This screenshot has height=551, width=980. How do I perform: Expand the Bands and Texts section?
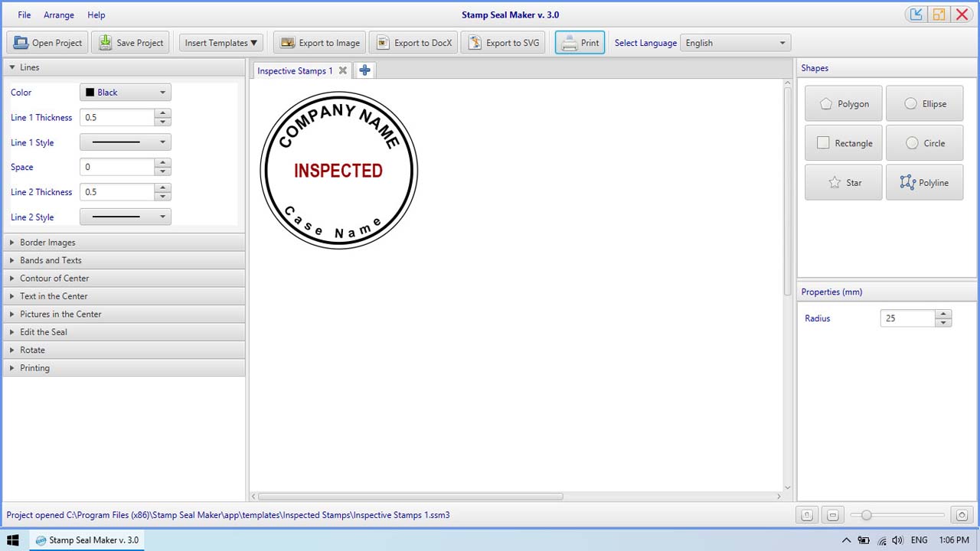tap(50, 260)
